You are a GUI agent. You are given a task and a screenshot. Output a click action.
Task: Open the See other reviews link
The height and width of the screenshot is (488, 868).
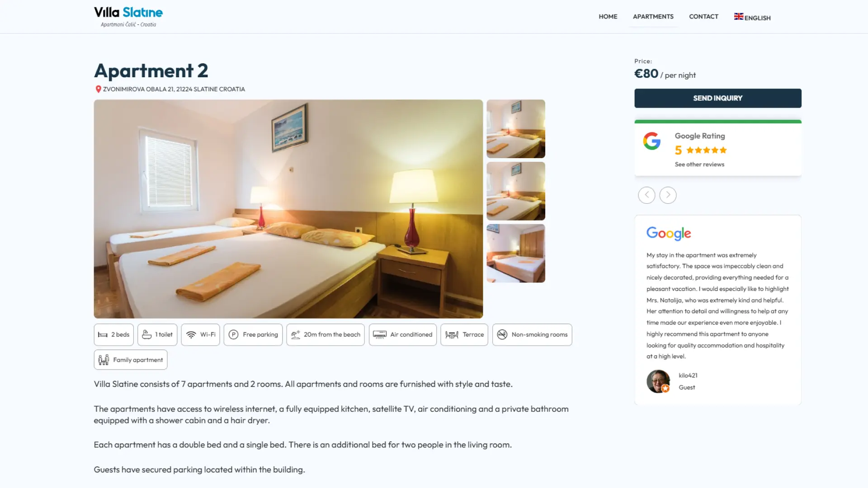[699, 164]
